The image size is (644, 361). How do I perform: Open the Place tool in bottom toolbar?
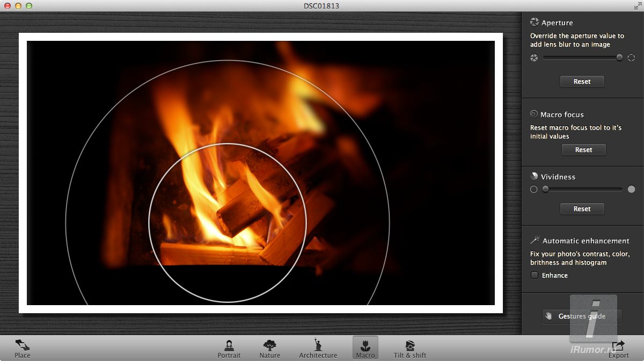point(23,348)
